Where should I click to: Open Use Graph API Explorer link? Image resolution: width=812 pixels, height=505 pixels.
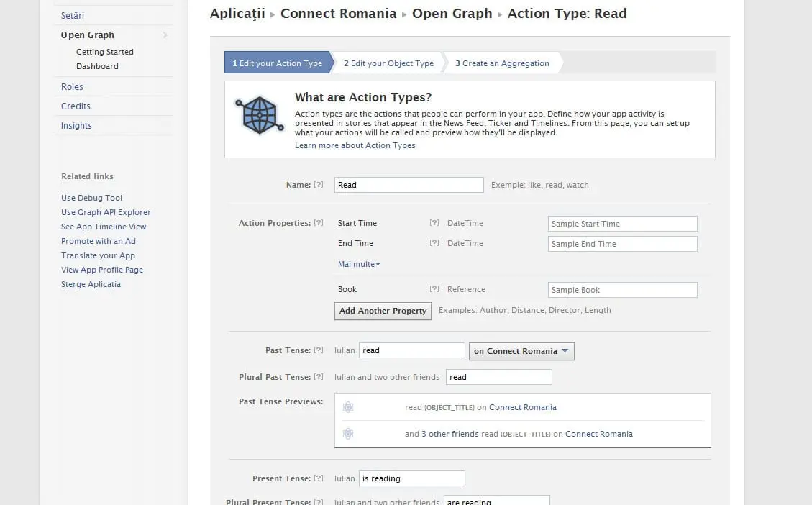click(106, 212)
